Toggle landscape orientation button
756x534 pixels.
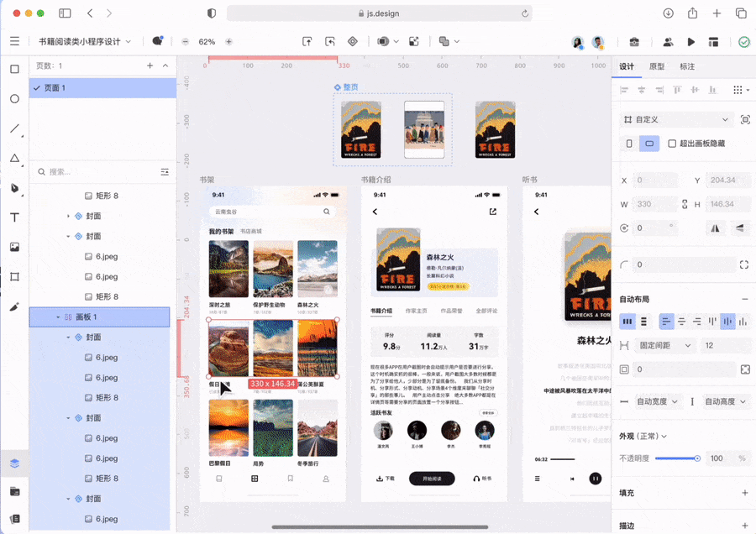649,144
